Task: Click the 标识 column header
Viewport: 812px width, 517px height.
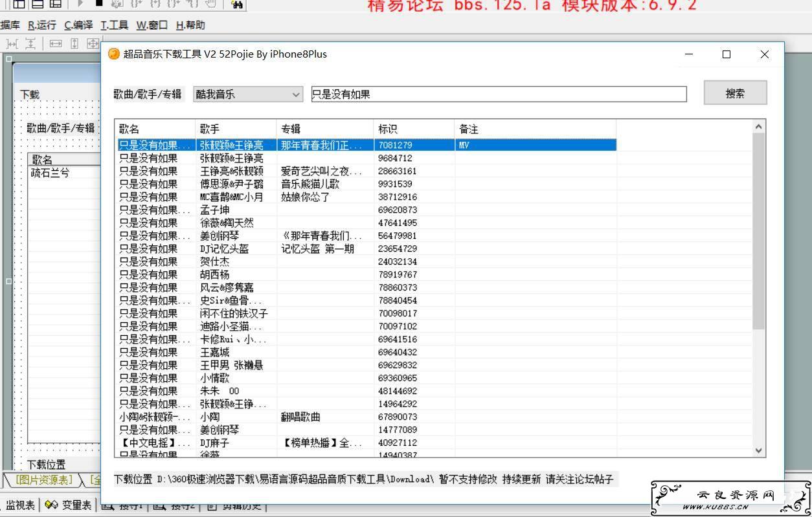Action: tap(414, 129)
